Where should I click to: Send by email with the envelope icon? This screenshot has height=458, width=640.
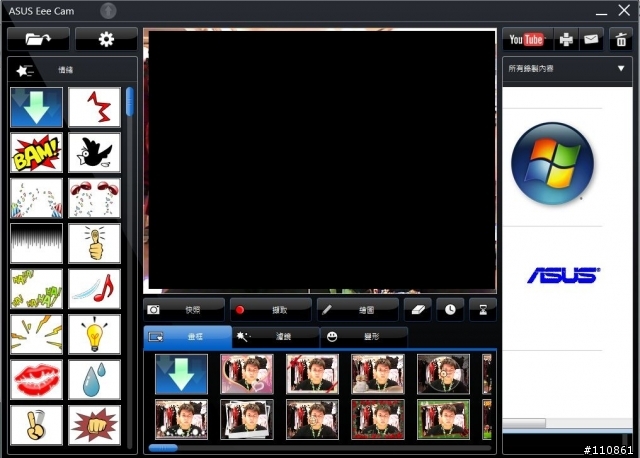click(591, 40)
